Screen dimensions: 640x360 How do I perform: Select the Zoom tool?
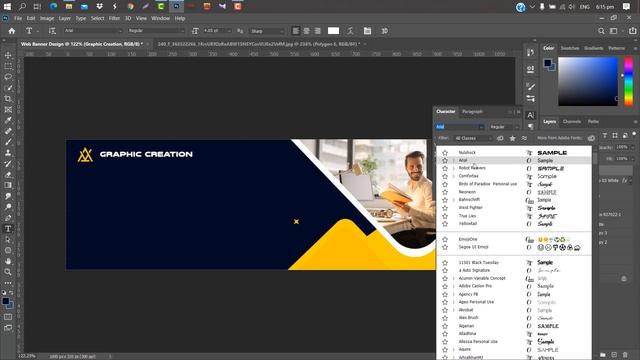[x=8, y=272]
